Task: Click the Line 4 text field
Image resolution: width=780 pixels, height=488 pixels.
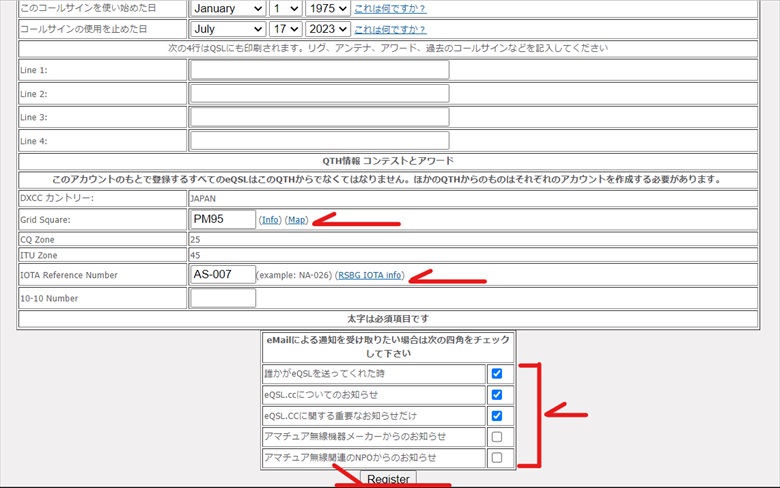Action: point(319,141)
